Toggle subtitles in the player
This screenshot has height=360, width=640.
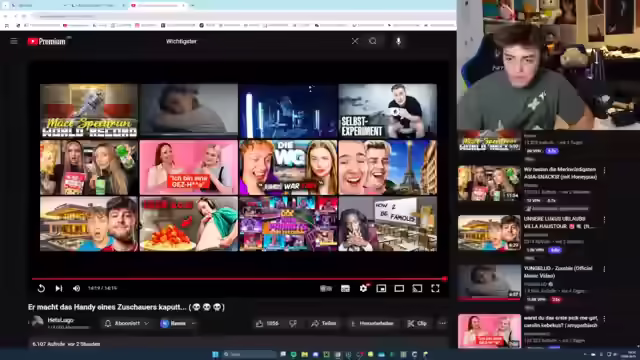tap(345, 288)
